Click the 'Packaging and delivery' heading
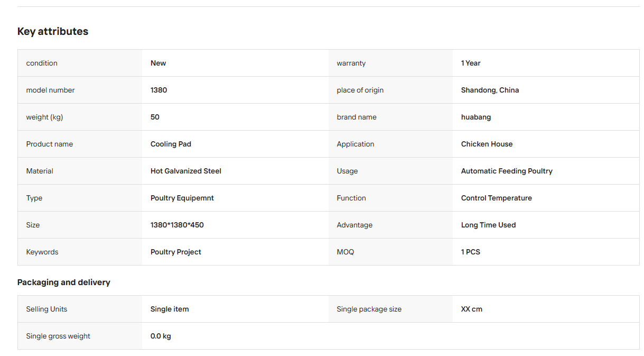This screenshot has height=356, width=644. coord(64,282)
